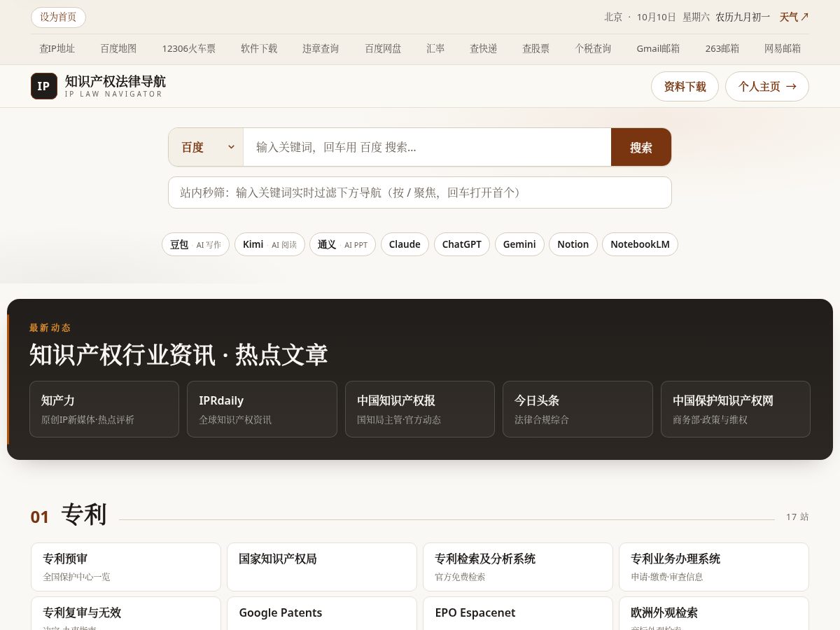This screenshot has height=630, width=840.
Task: Open the 百度 search engine dropdown
Action: [206, 147]
